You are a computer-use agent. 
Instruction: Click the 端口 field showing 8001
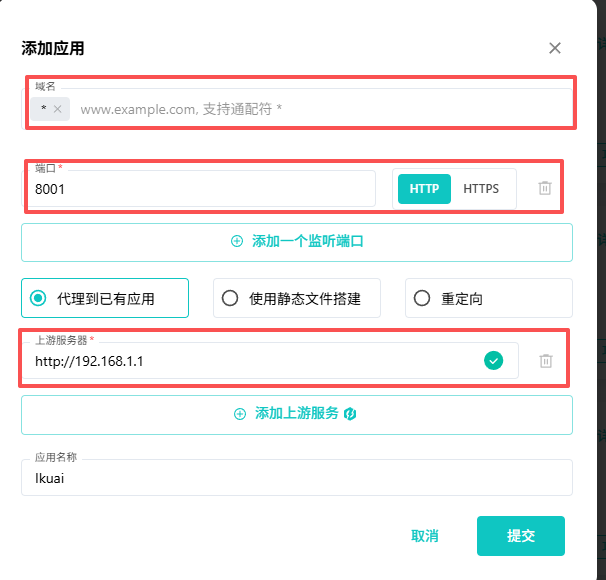tap(200, 188)
